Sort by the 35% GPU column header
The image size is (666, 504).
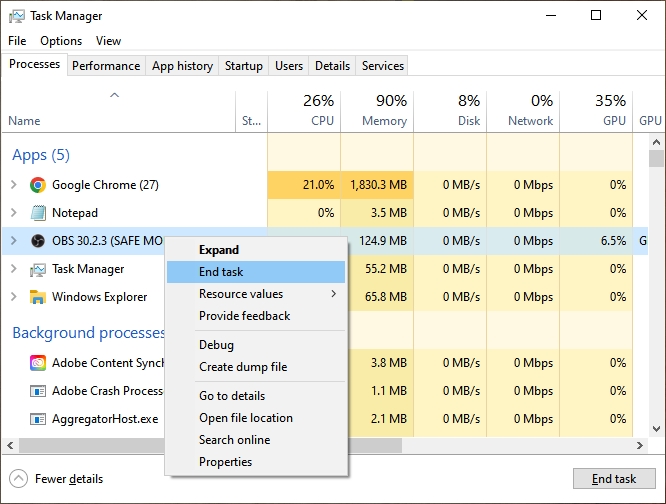pyautogui.click(x=596, y=111)
